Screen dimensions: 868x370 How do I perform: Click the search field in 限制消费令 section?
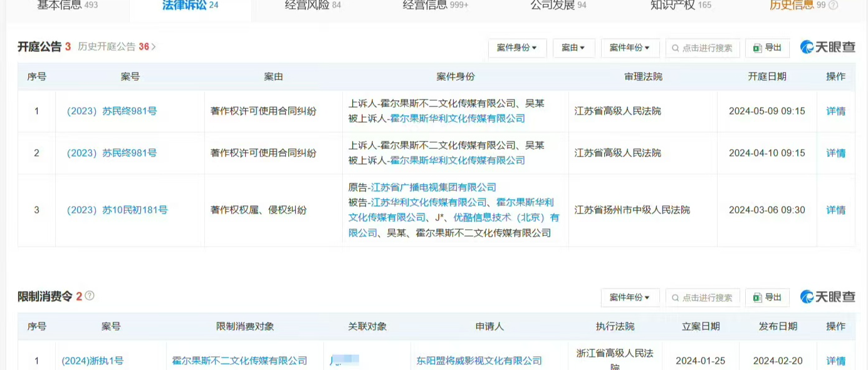[x=703, y=297]
